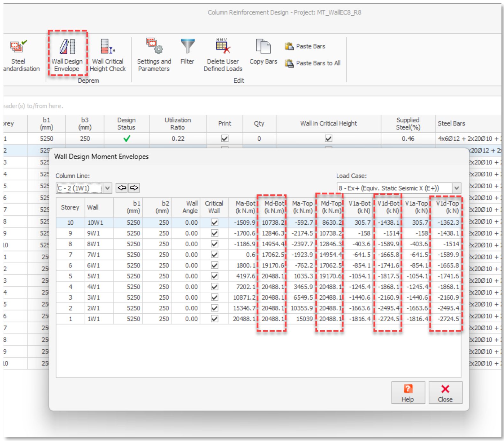Click supplied steel 0.46 cell

tap(408, 138)
